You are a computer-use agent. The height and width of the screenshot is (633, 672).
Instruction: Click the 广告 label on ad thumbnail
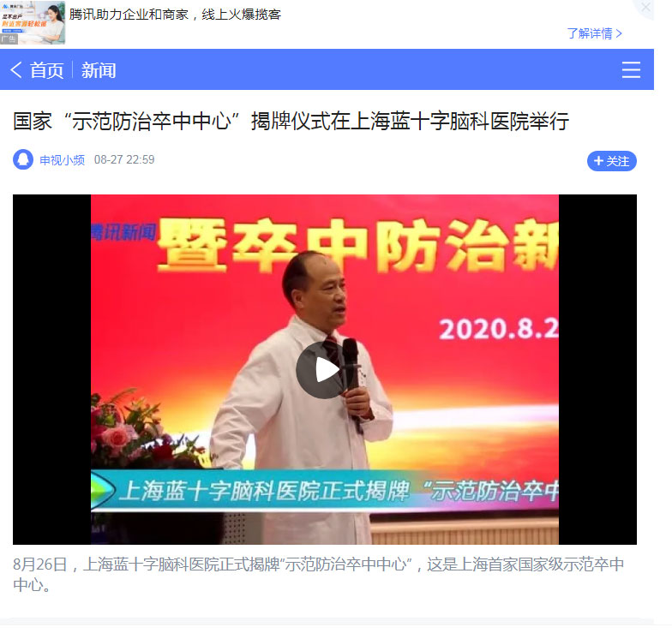[9, 39]
